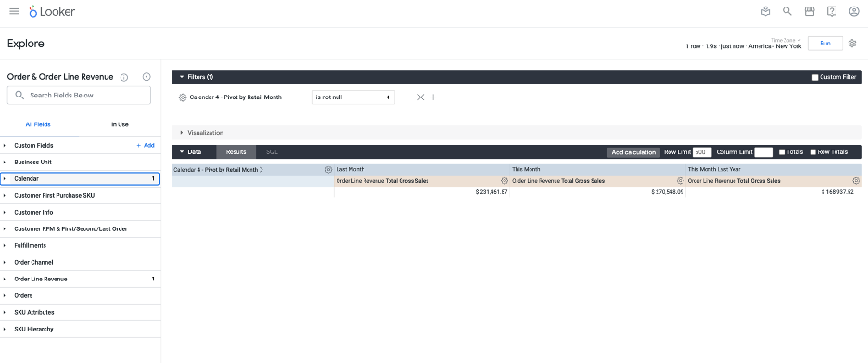This screenshot has height=364, width=868.
Task: Click the Run button
Action: click(x=824, y=44)
